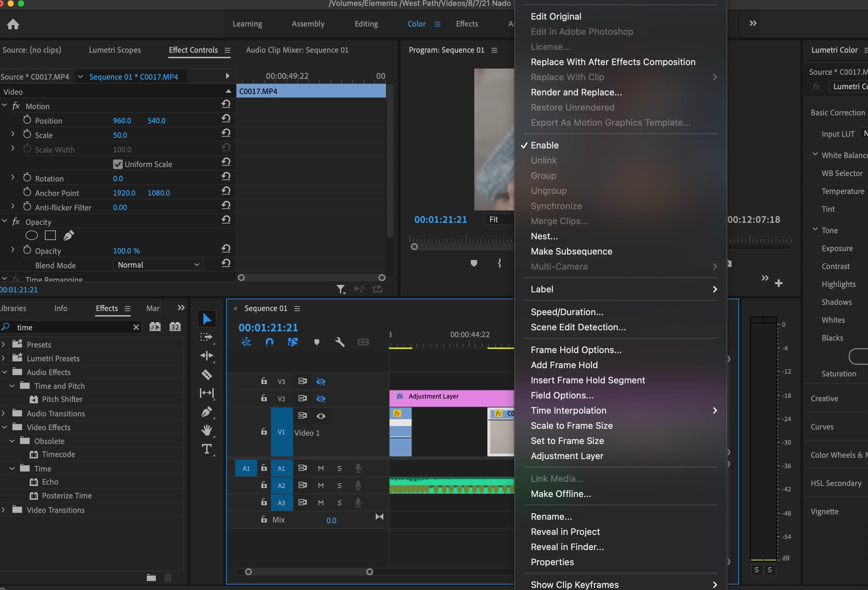The height and width of the screenshot is (590, 868).
Task: Click the Home icon
Action: click(x=13, y=24)
